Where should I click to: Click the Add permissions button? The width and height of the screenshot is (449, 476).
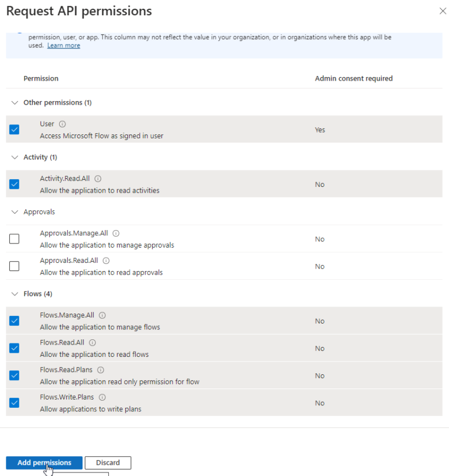pyautogui.click(x=44, y=463)
